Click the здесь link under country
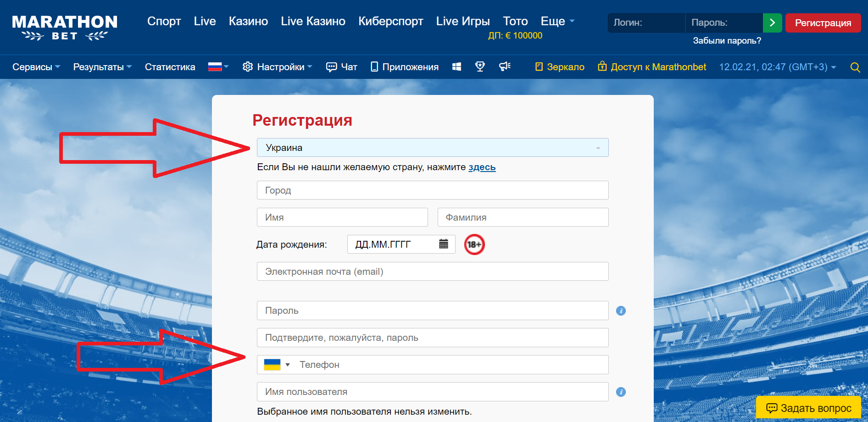868x422 pixels. click(482, 167)
